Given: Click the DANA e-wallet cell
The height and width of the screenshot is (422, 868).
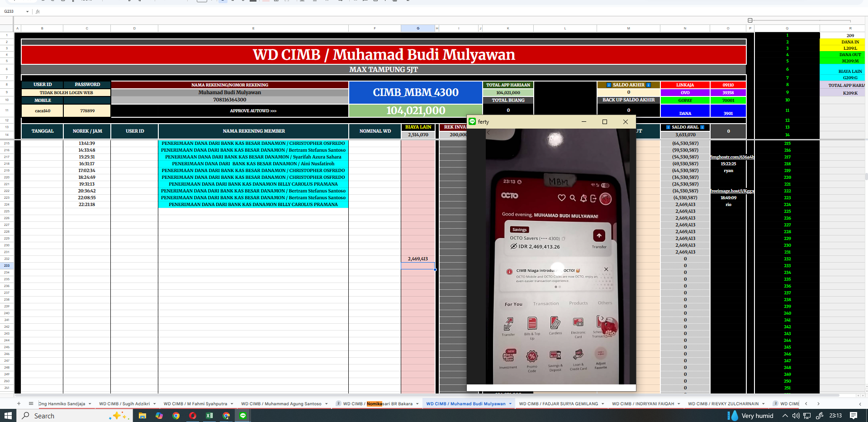Looking at the screenshot, I should pos(685,111).
